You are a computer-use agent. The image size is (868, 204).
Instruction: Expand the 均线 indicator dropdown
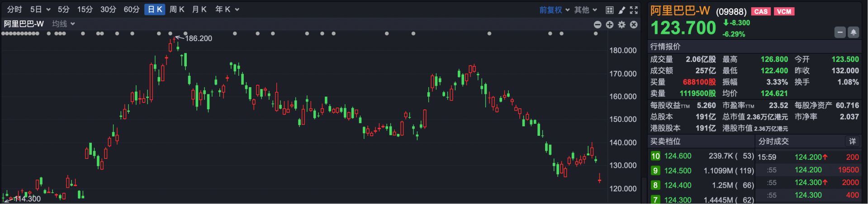tap(63, 24)
